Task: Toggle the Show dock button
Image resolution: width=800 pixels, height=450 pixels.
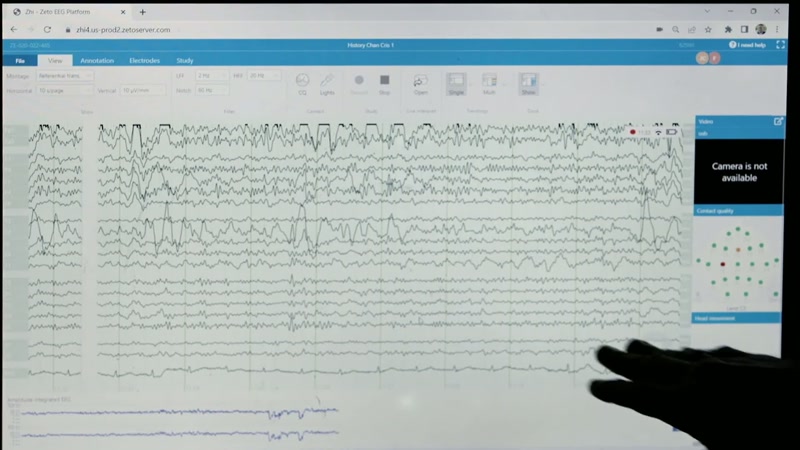Action: [529, 84]
